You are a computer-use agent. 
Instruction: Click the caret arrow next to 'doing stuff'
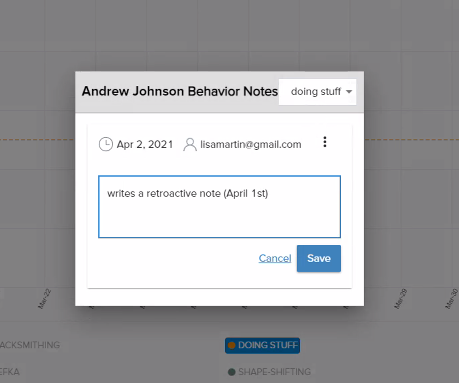[349, 92]
